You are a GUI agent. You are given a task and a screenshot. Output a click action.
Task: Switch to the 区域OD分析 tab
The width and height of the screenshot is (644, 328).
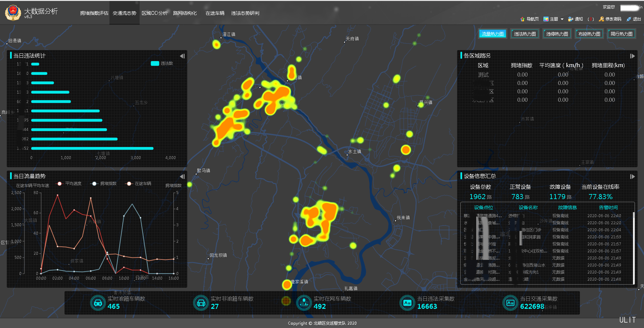click(x=154, y=13)
